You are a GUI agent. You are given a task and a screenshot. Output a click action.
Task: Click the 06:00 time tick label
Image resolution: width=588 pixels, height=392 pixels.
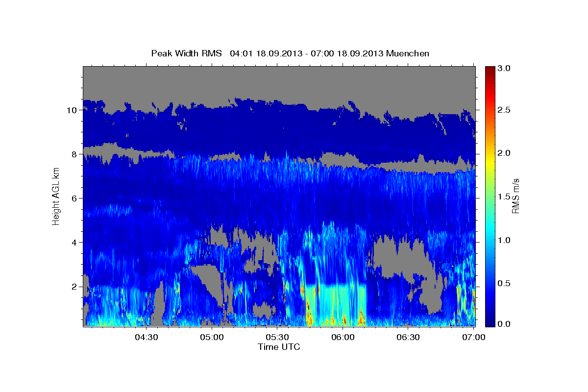(343, 337)
